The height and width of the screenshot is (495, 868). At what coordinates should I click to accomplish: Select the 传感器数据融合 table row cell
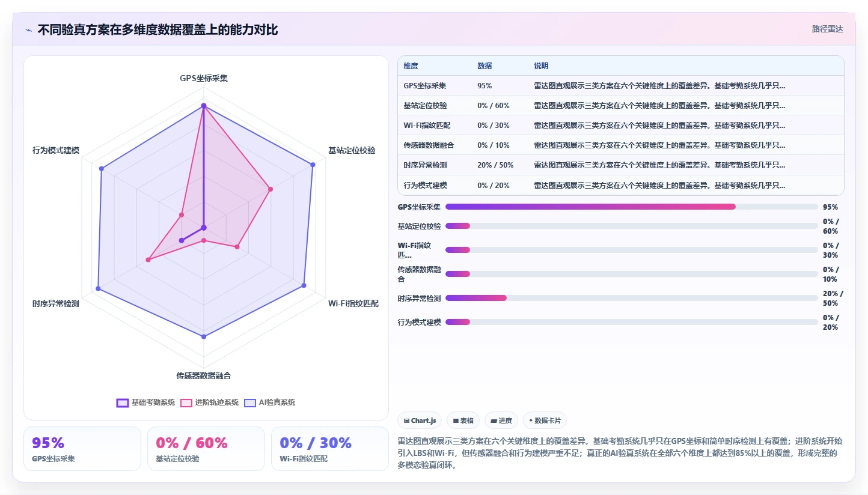[x=429, y=145]
